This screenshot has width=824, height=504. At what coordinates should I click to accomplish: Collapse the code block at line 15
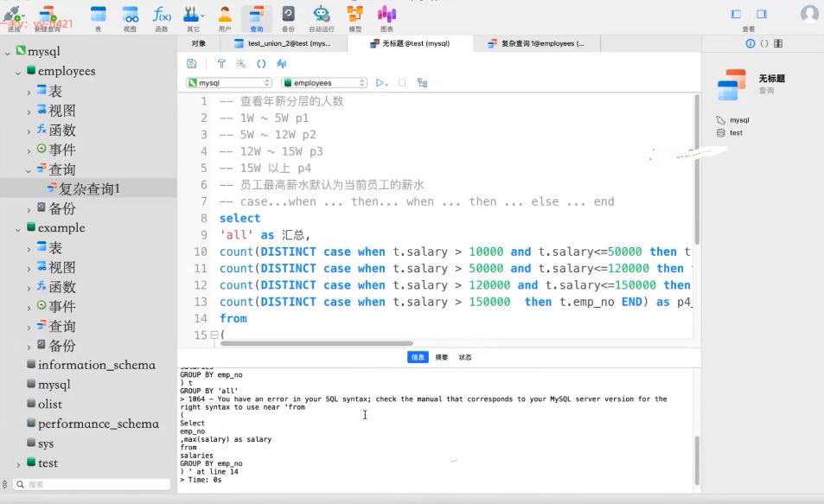pos(214,335)
